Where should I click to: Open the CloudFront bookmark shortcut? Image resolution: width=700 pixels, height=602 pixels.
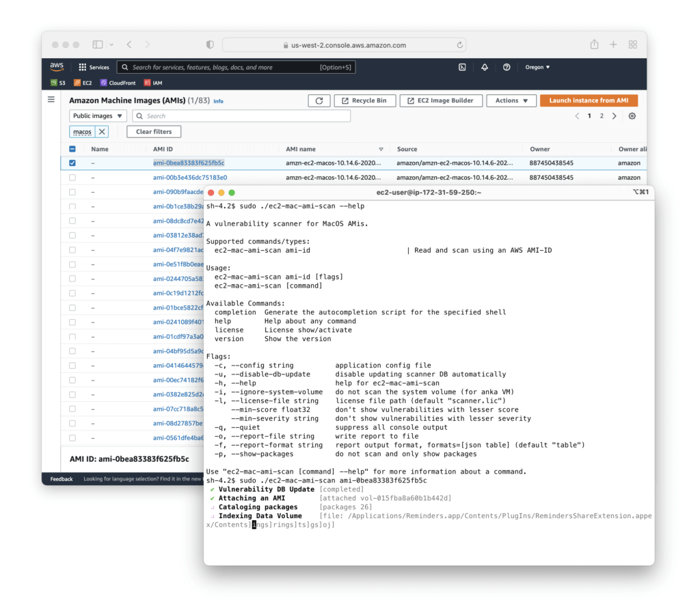click(x=117, y=83)
